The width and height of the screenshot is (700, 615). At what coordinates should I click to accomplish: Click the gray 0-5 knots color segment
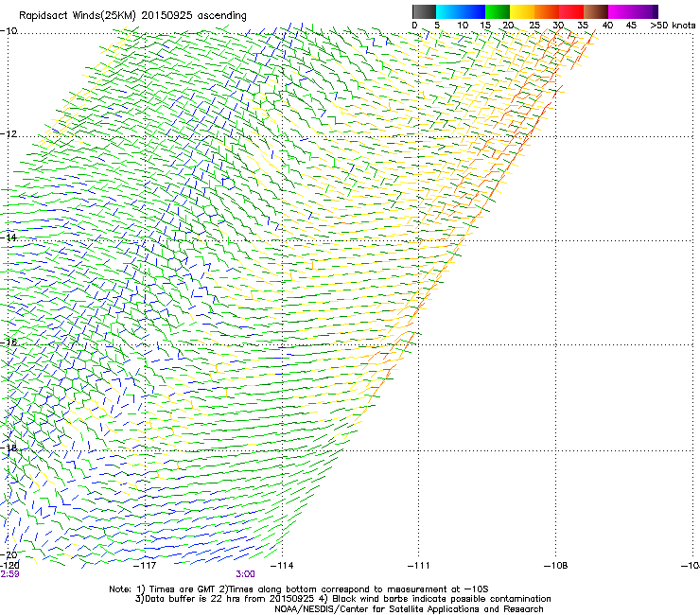click(424, 11)
